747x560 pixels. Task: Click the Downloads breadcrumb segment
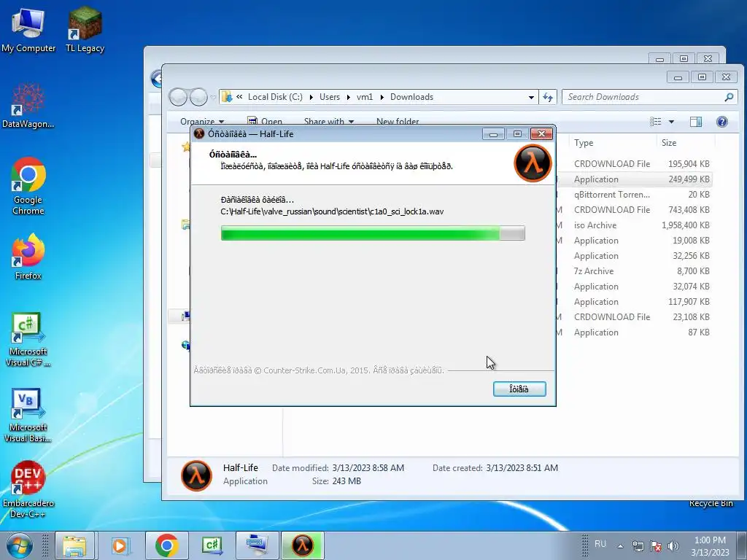tap(411, 97)
